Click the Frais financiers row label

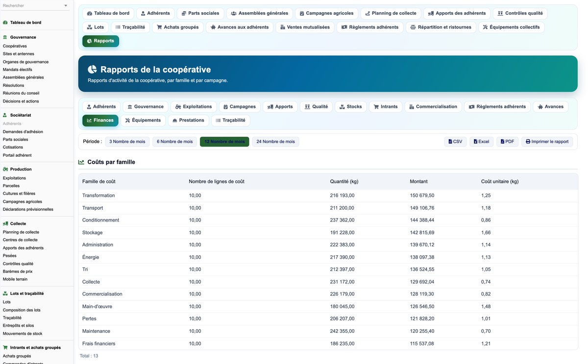click(99, 343)
